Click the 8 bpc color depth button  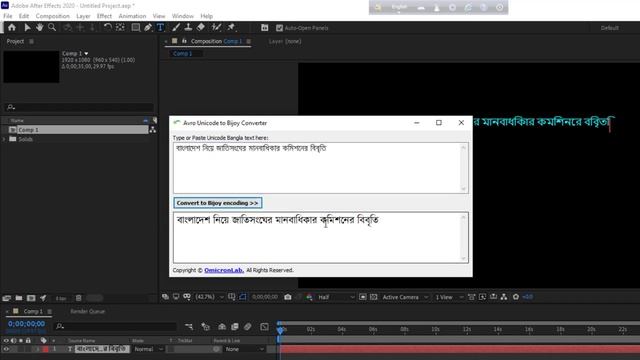pos(61,298)
